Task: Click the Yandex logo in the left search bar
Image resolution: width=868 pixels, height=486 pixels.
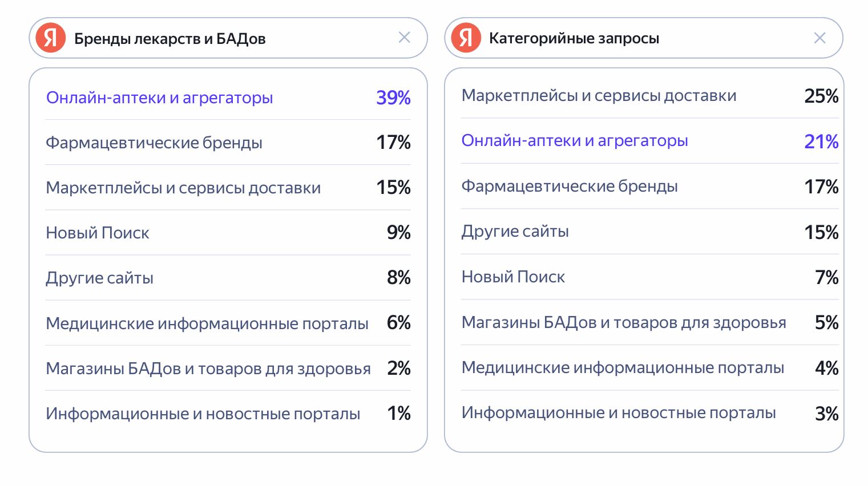Action: click(50, 38)
